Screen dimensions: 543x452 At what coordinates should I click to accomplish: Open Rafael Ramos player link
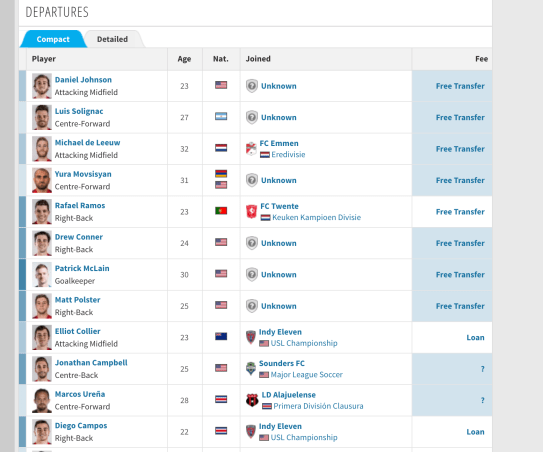click(x=80, y=205)
